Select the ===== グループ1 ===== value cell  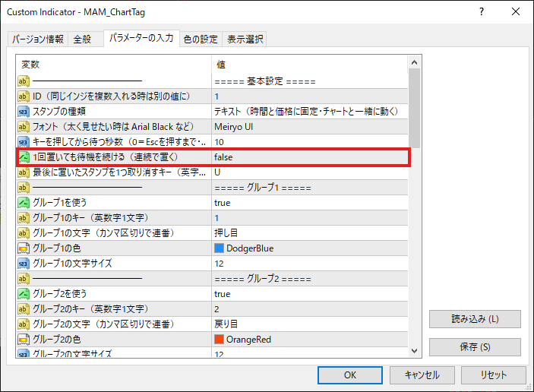(x=310, y=188)
